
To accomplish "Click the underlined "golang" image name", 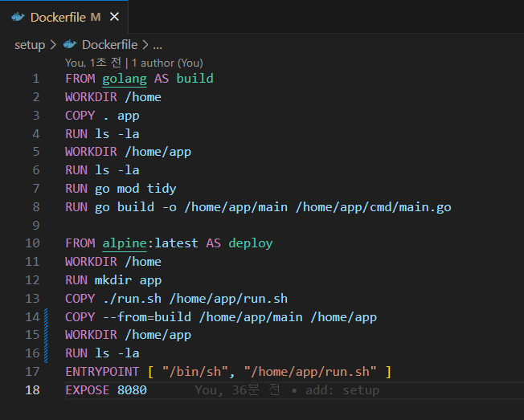I will coord(125,79).
